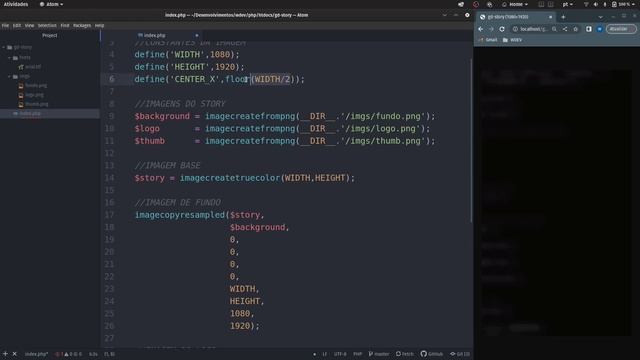Open the font file under fonts folder

click(x=29, y=67)
